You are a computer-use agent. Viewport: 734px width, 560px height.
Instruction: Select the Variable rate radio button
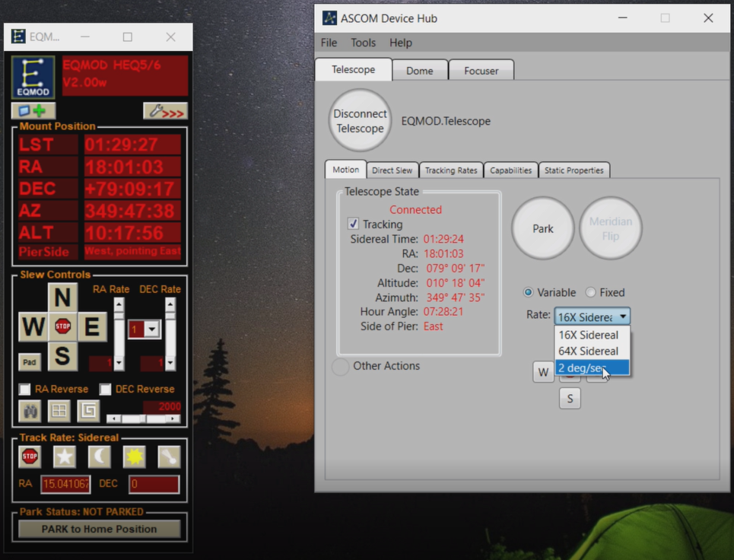coord(528,292)
